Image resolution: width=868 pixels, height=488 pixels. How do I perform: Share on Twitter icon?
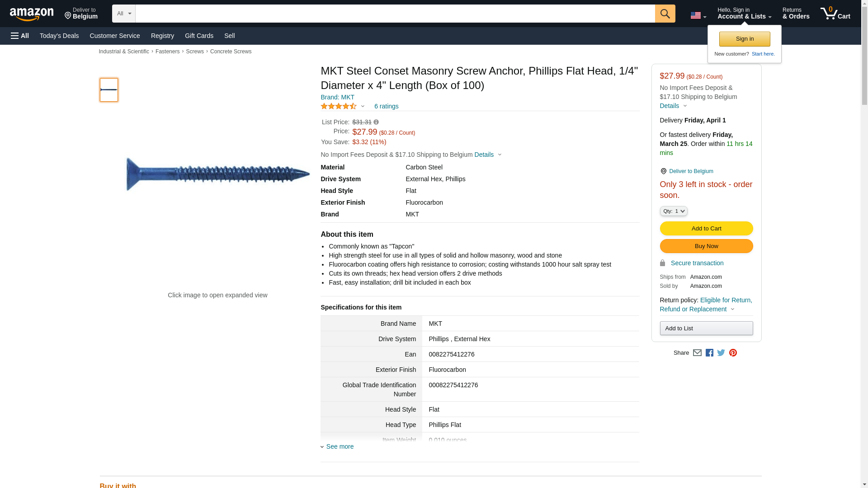coord(721,353)
